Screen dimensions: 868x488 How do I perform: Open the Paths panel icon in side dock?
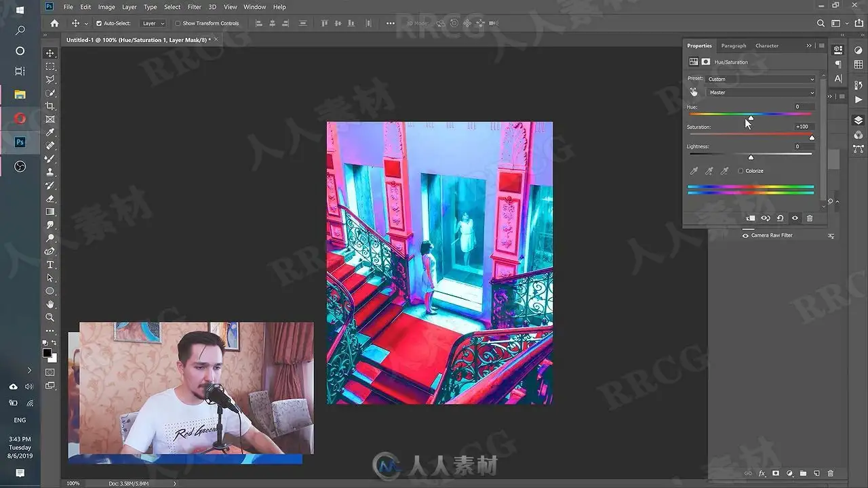pyautogui.click(x=859, y=148)
